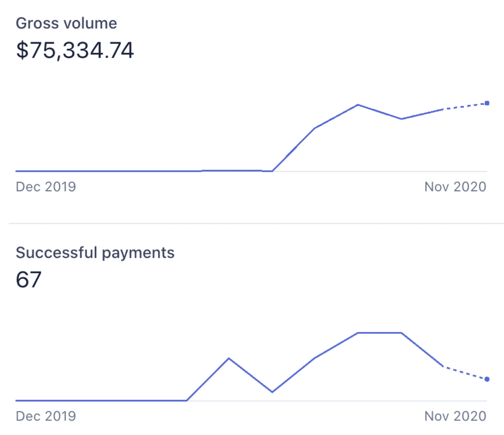The width and height of the screenshot is (504, 435).
Task: Click the dotted segment of Successful payments chart
Action: coord(465,373)
